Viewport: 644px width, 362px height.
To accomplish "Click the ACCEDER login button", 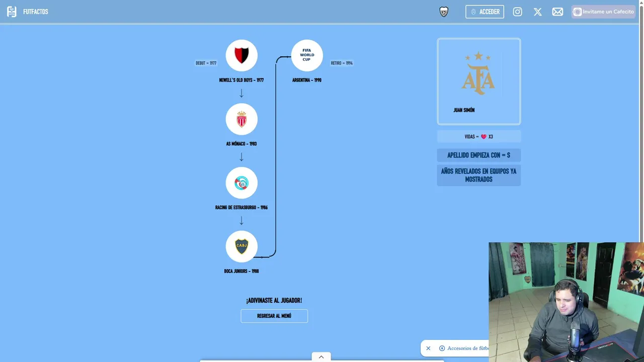I will click(485, 12).
